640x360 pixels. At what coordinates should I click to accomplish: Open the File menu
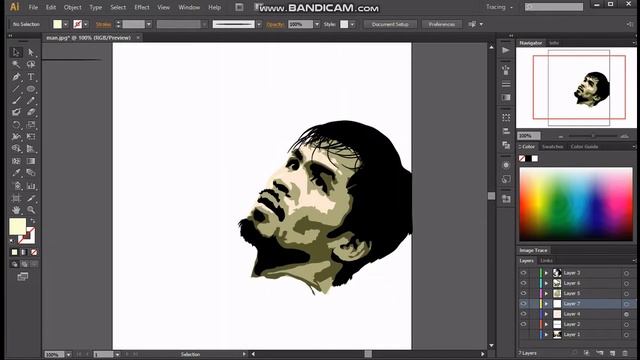click(33, 7)
